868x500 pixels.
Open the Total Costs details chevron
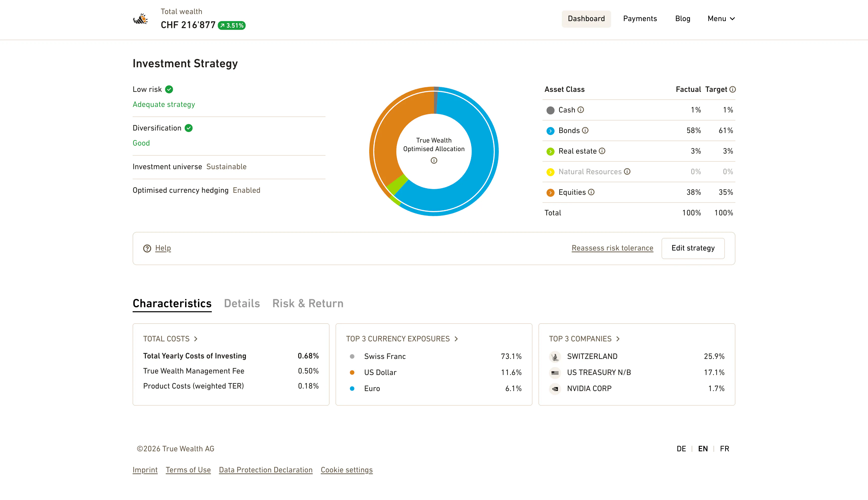196,339
